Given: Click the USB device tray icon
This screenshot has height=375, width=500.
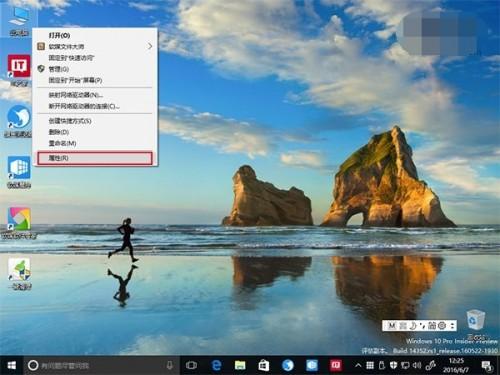Looking at the screenshot, I should (382, 366).
